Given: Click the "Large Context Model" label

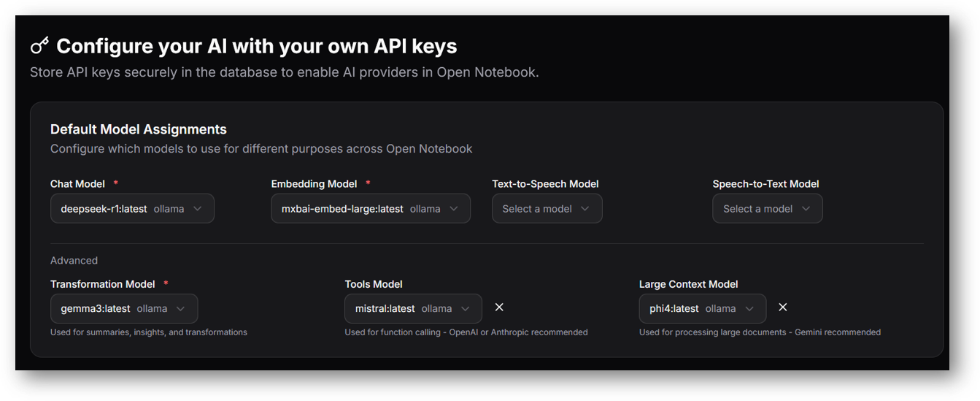Looking at the screenshot, I should pyautogui.click(x=689, y=284).
